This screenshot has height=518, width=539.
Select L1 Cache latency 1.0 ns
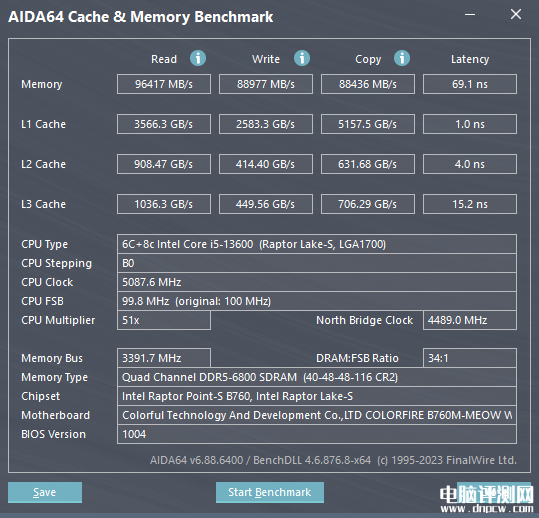tap(470, 124)
